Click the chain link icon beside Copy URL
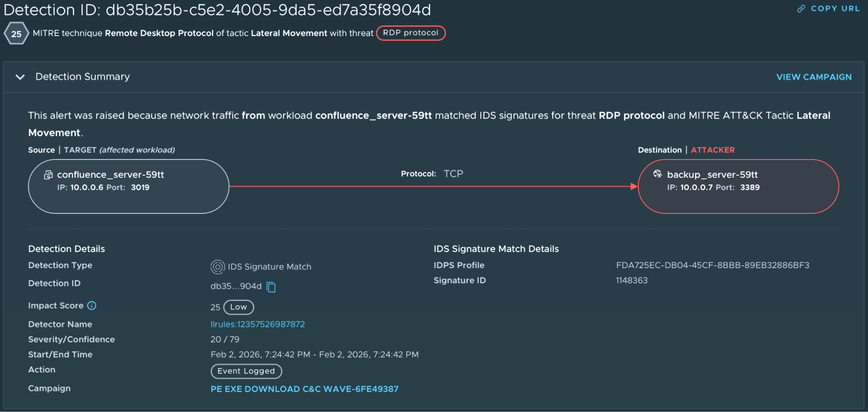Screen dimensions: 868x412 pyautogui.click(x=801, y=9)
